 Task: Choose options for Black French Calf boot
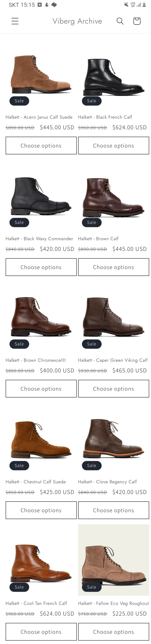113,146
